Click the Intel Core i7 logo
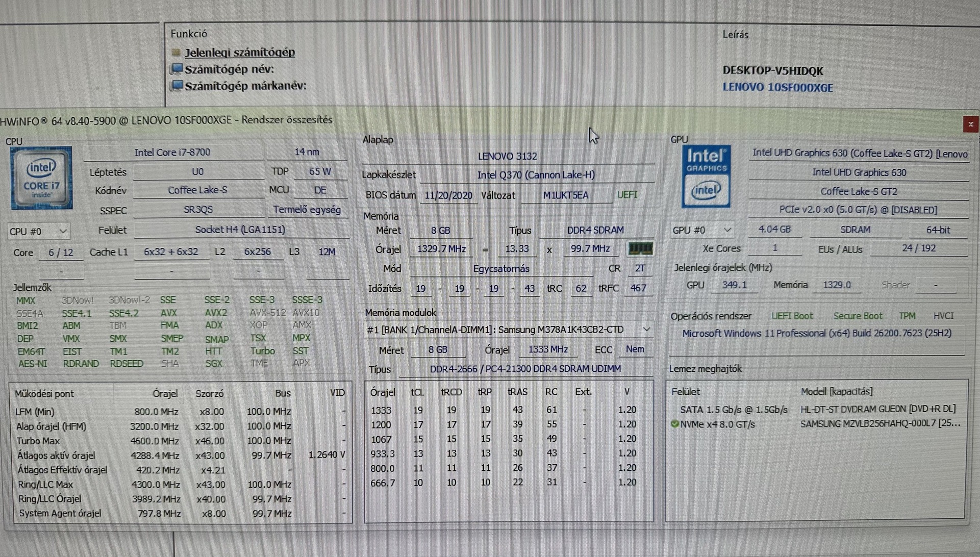The image size is (980, 557). pyautogui.click(x=41, y=178)
